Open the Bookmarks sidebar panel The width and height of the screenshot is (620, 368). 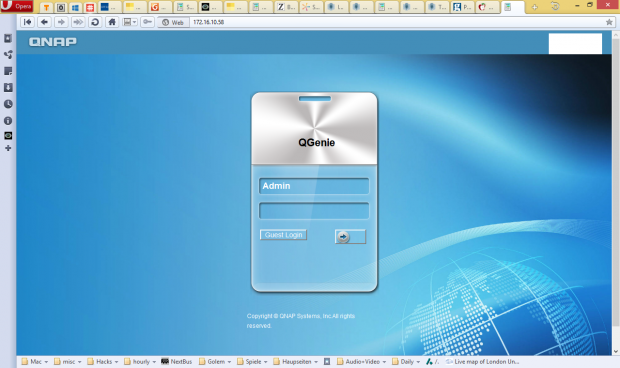[8, 38]
